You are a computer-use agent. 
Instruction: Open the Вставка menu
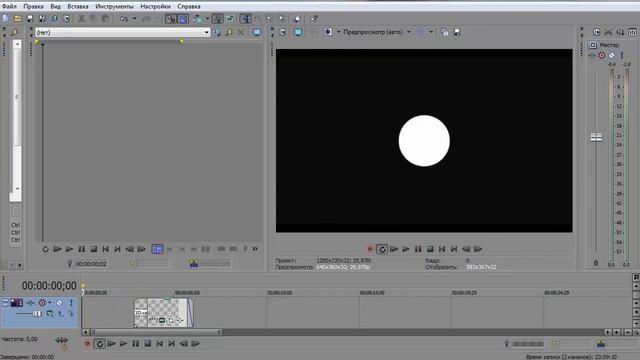click(x=78, y=7)
